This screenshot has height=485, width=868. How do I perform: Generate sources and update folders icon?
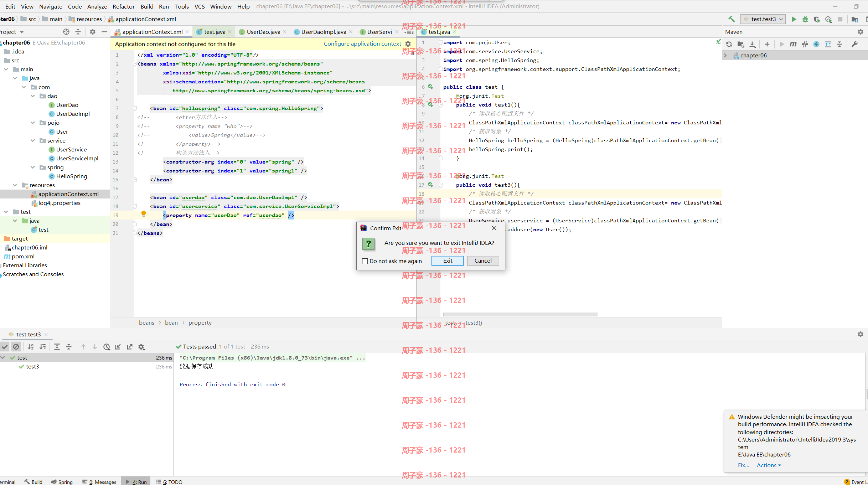point(741,44)
